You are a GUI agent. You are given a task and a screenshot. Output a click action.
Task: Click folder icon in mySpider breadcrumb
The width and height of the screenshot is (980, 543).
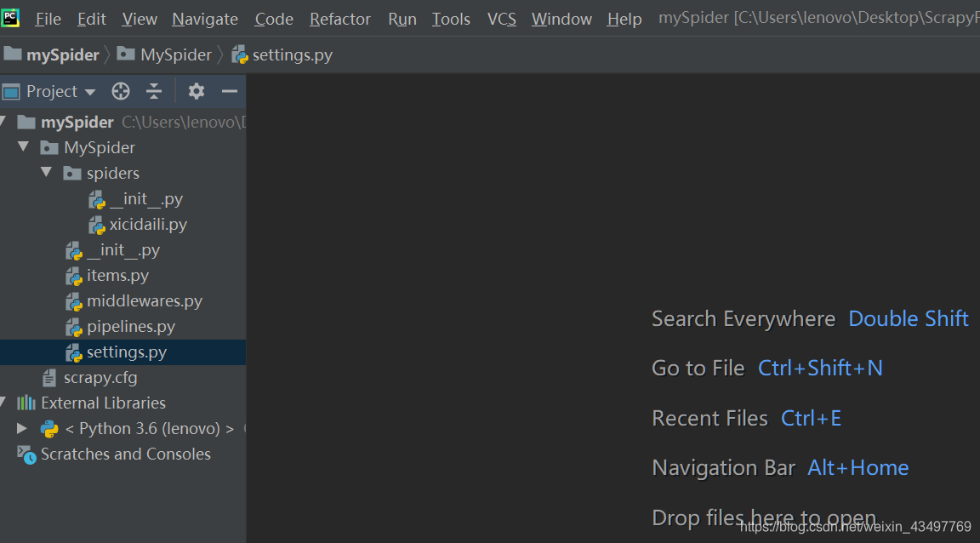[13, 54]
